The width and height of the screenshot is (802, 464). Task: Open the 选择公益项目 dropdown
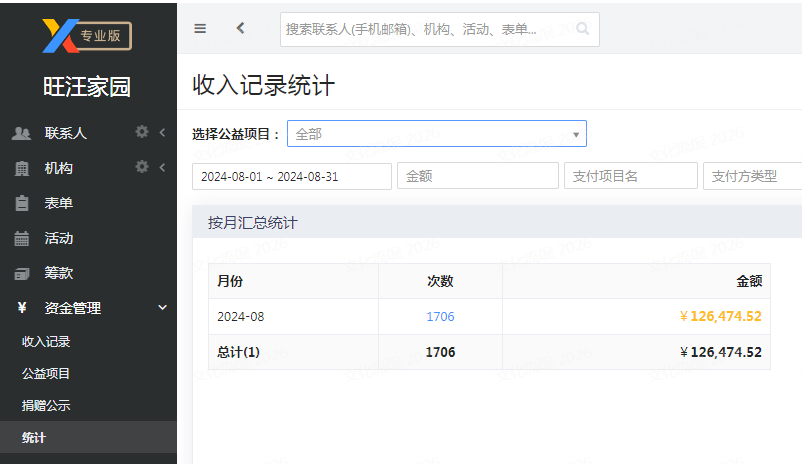437,134
